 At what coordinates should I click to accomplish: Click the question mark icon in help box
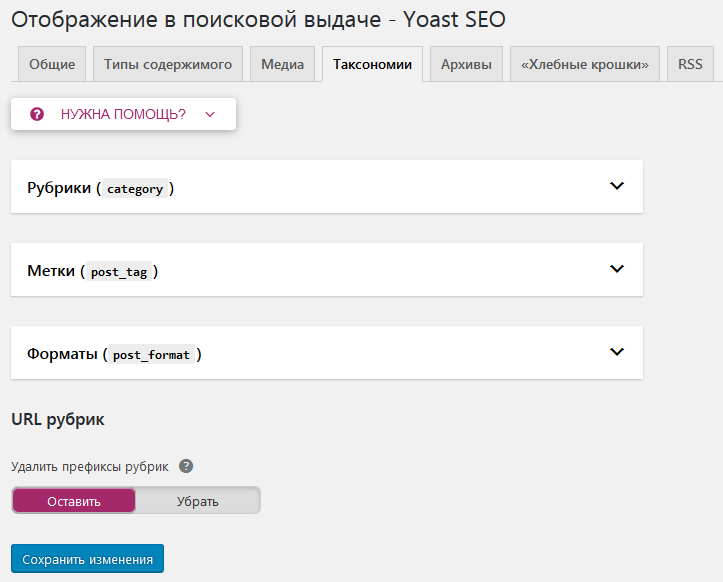37,114
